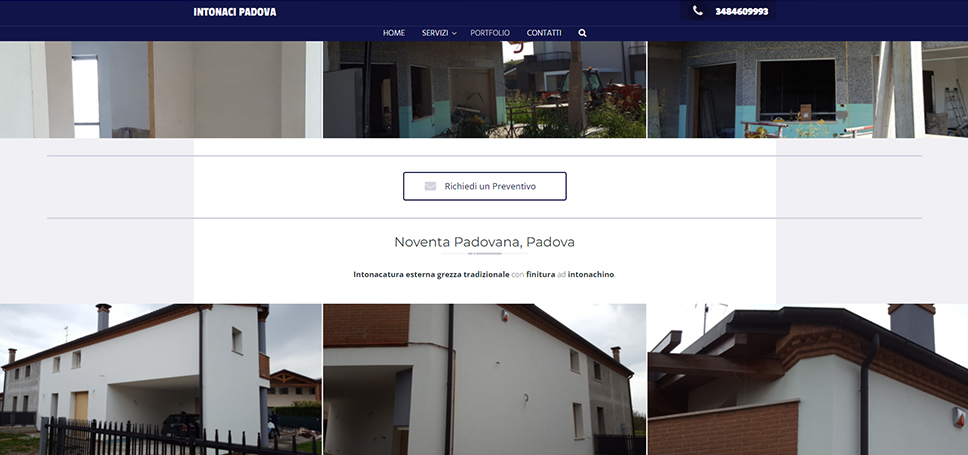Select the PORTFOLIO menu item
The image size is (968, 455).
point(490,33)
